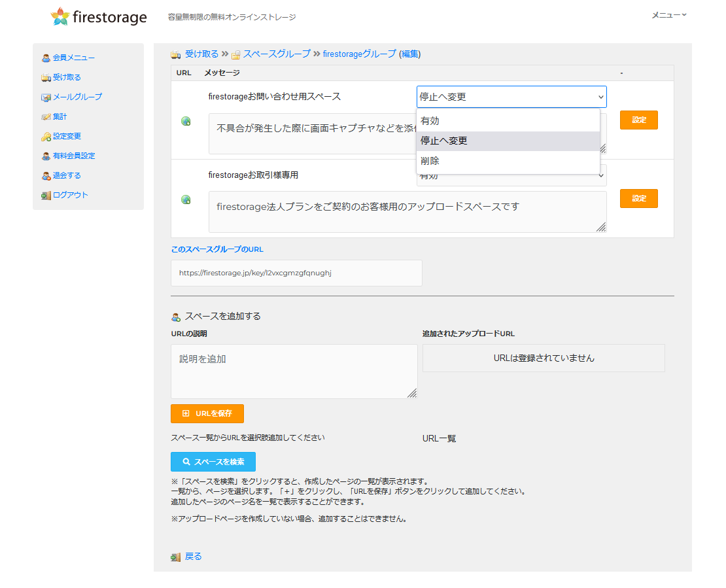This screenshot has width=726, height=588.
Task: Click the URL一覧 label
Action: [x=439, y=438]
